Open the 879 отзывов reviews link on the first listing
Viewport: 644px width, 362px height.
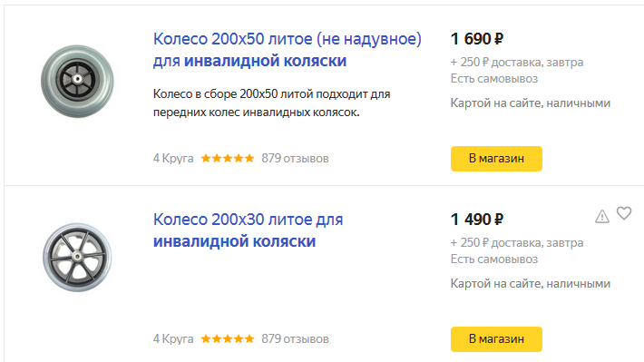[295, 158]
